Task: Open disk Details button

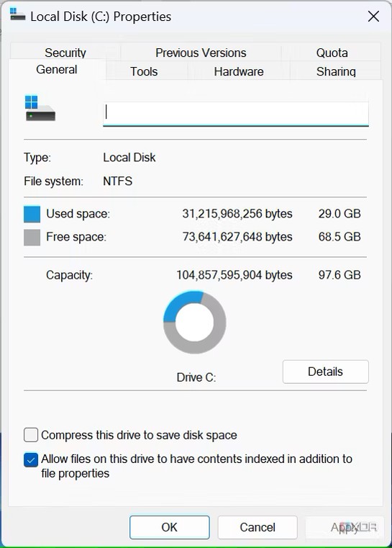Action: (x=325, y=372)
